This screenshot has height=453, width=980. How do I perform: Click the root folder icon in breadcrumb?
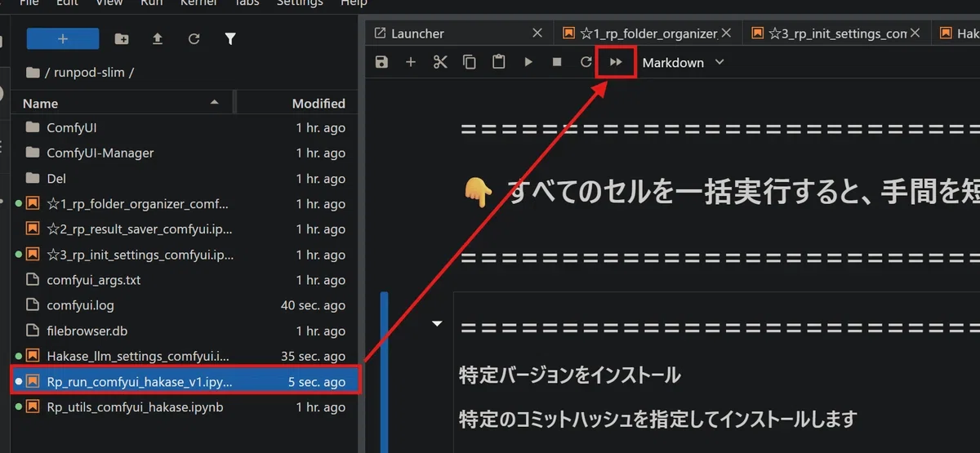click(33, 72)
